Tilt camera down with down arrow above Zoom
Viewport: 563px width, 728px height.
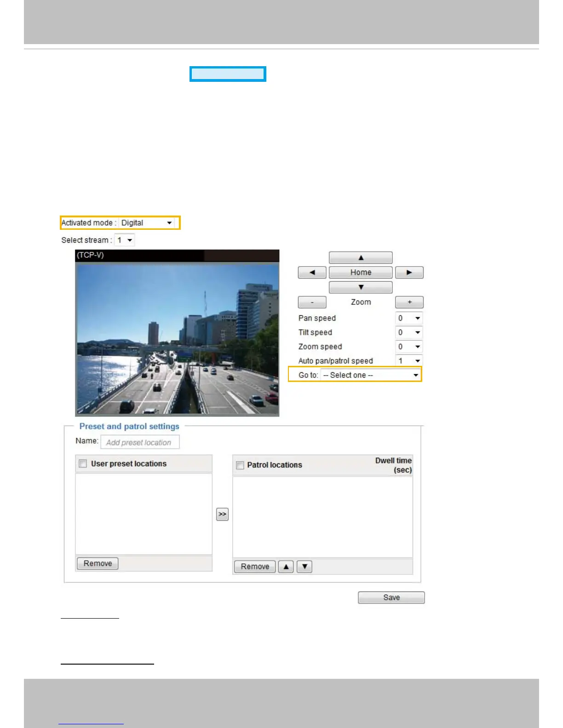[x=361, y=287]
